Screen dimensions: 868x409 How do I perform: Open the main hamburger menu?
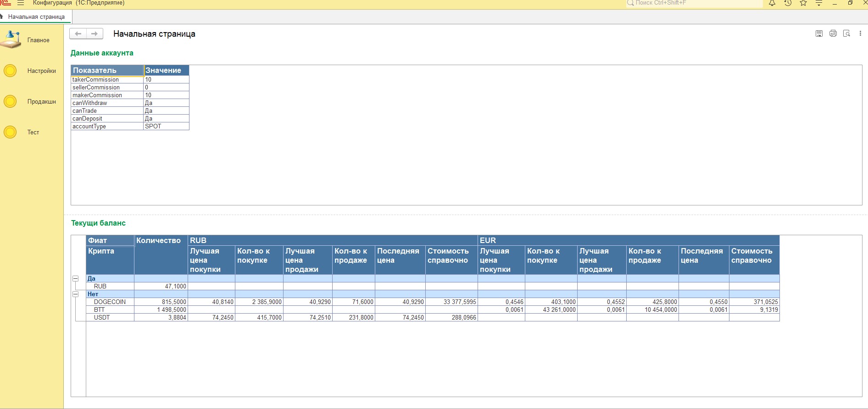[x=21, y=3]
